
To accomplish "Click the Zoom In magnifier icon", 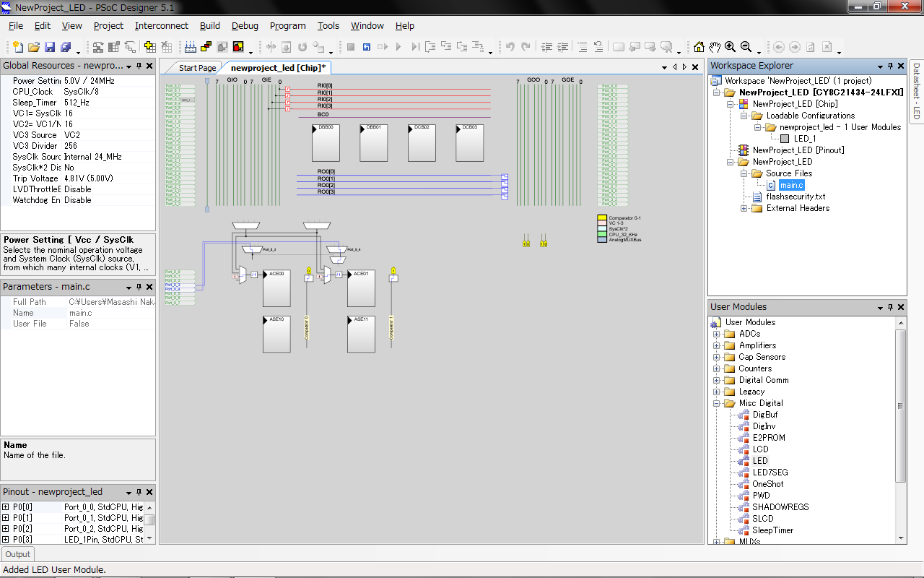I will [731, 47].
